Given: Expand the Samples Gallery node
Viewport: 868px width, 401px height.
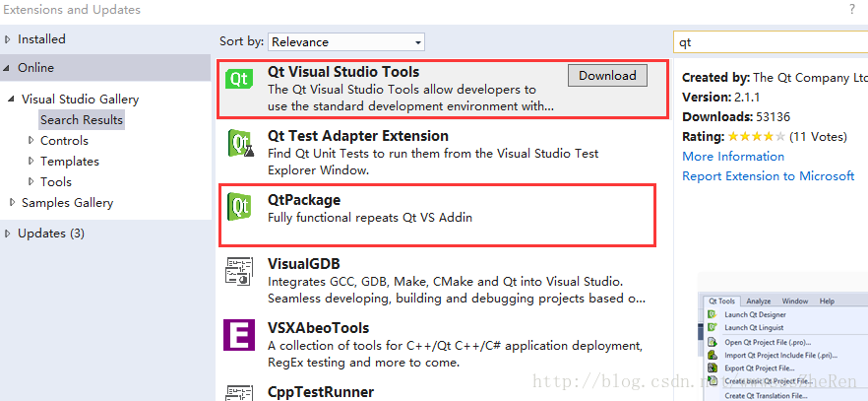Looking at the screenshot, I should pos(12,203).
